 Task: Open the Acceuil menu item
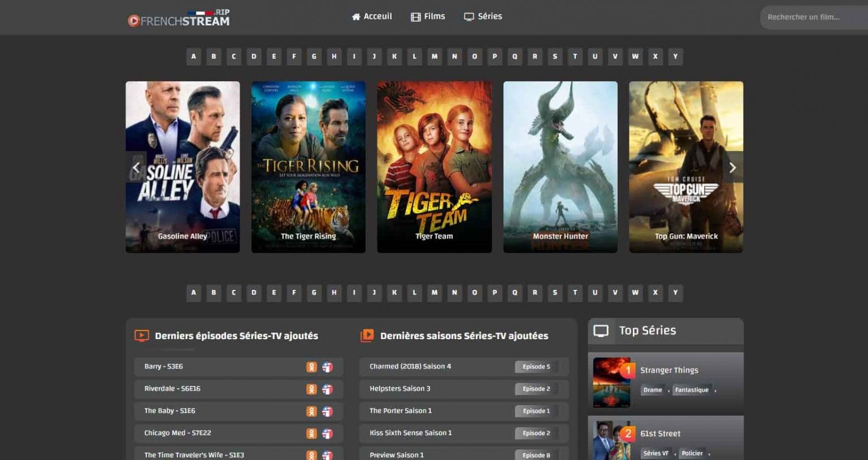372,16
